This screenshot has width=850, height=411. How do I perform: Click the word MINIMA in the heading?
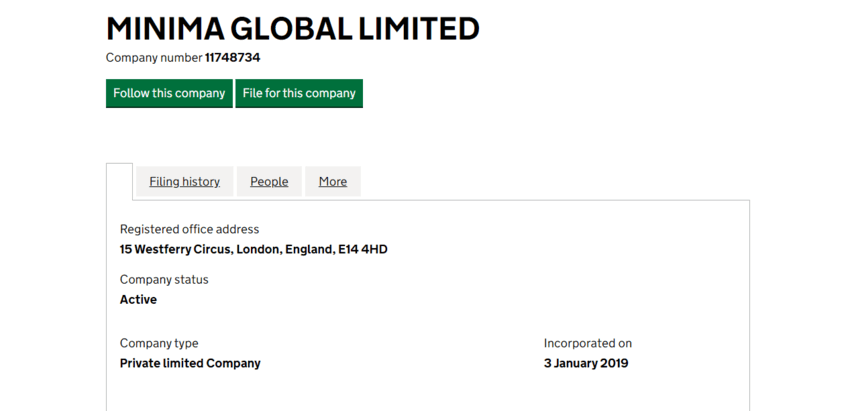coord(165,29)
